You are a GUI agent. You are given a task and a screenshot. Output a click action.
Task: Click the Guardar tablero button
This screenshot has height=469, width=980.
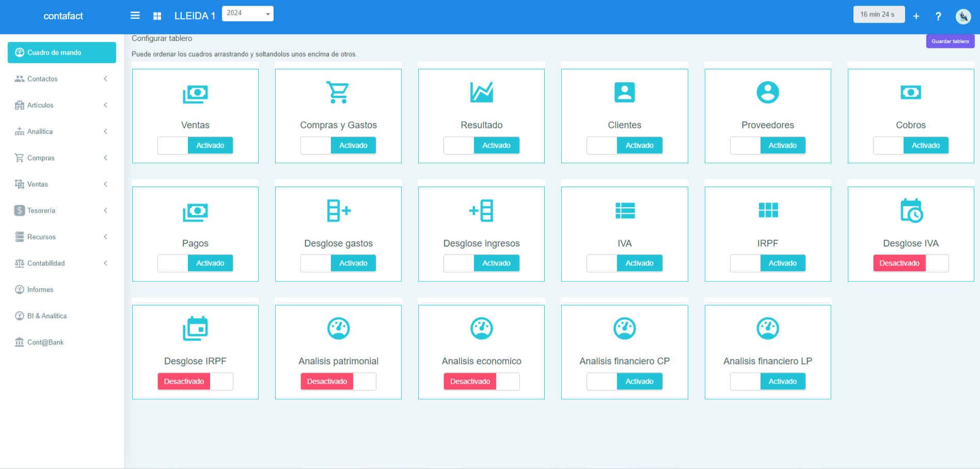tap(950, 41)
